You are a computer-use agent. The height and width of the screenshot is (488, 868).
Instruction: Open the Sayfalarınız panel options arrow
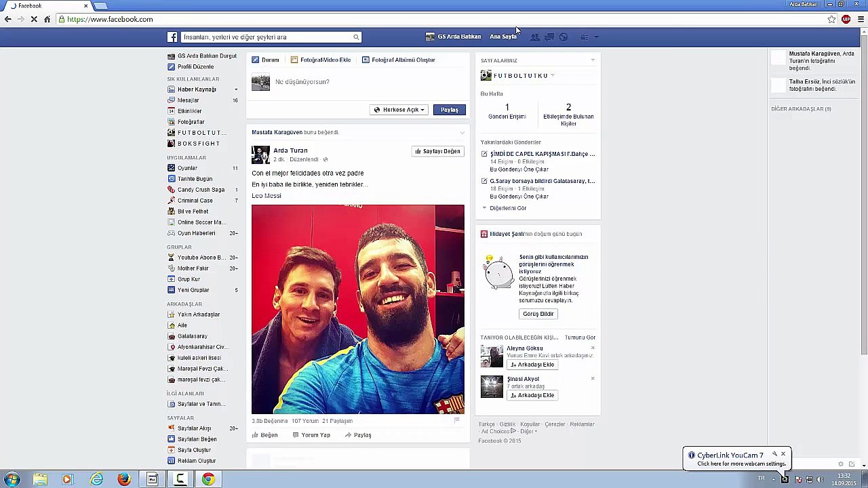(593, 60)
